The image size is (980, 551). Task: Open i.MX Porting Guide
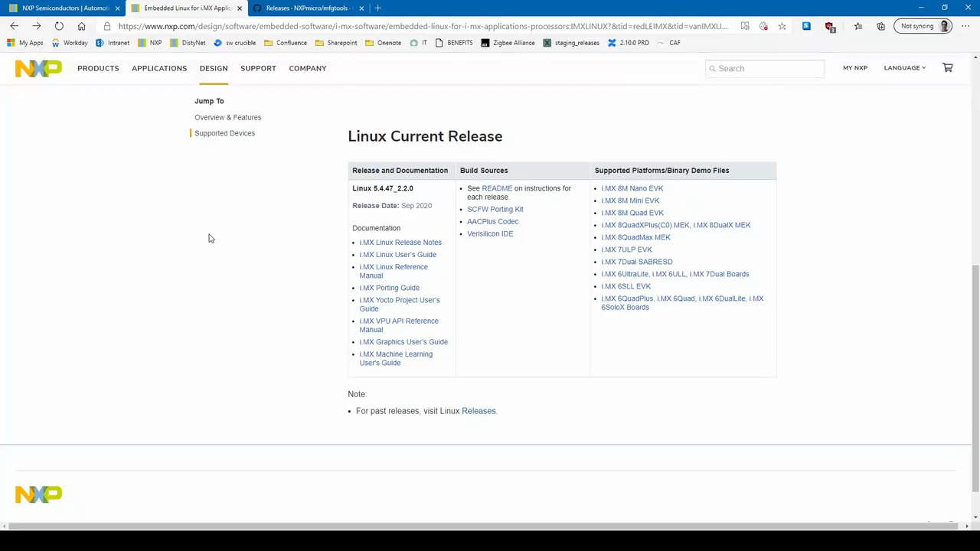(389, 288)
